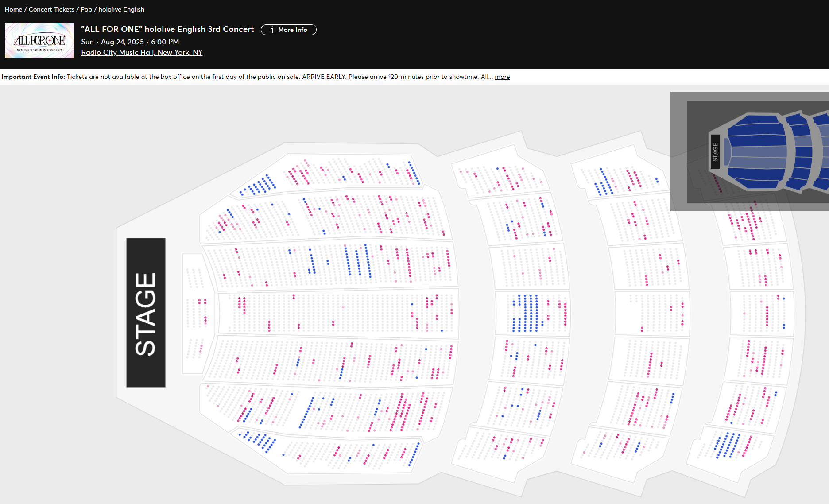Open hololive English breadcrumb
829x504 pixels.
click(121, 9)
